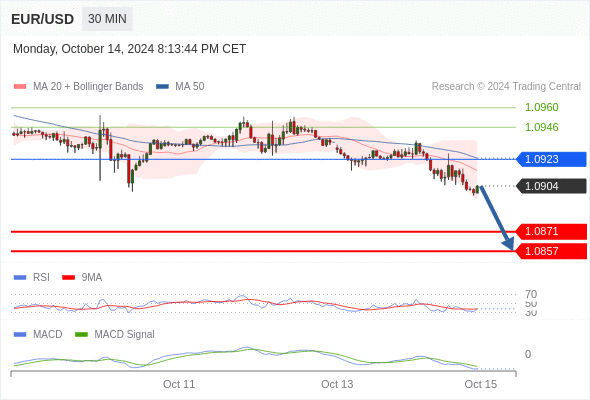590x400 pixels.
Task: Click the chart timestamp Monday, October 14, 2024
Action: (129, 49)
